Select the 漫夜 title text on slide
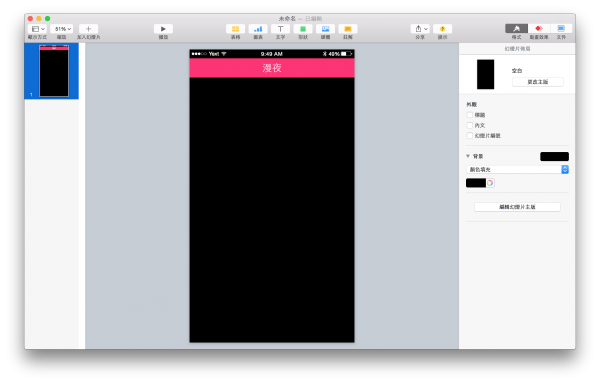 [272, 68]
